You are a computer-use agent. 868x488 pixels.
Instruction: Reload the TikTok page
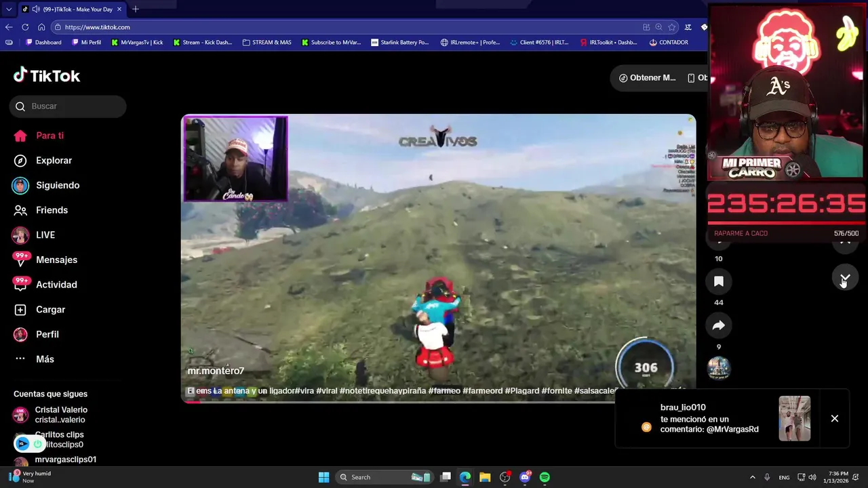click(x=25, y=27)
